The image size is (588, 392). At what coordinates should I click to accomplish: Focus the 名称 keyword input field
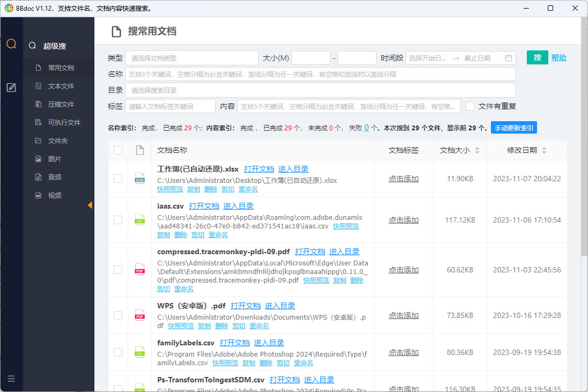(321, 74)
